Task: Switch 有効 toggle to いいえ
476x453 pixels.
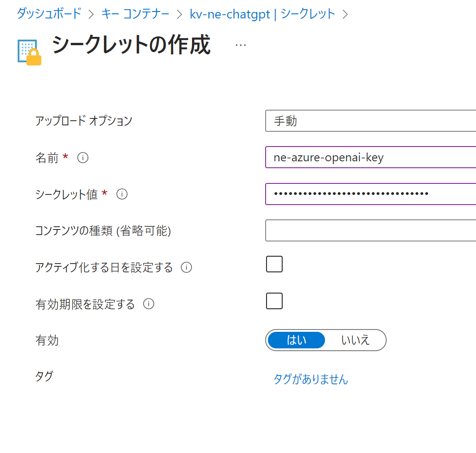Action: coord(355,341)
